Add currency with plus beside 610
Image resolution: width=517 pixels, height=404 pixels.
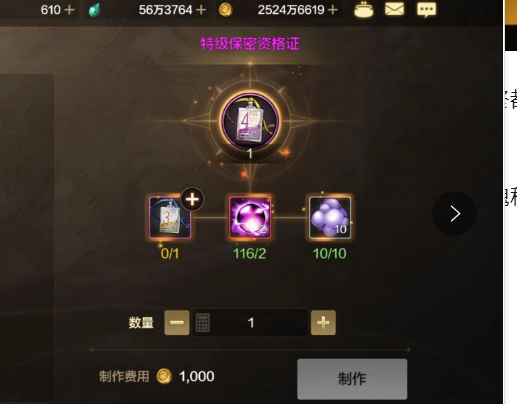point(69,10)
